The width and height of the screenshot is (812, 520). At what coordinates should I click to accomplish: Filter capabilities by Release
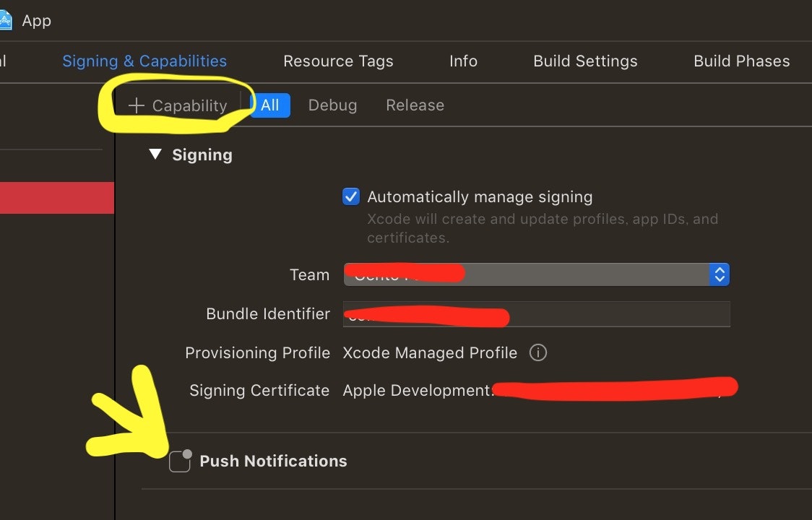coord(415,105)
